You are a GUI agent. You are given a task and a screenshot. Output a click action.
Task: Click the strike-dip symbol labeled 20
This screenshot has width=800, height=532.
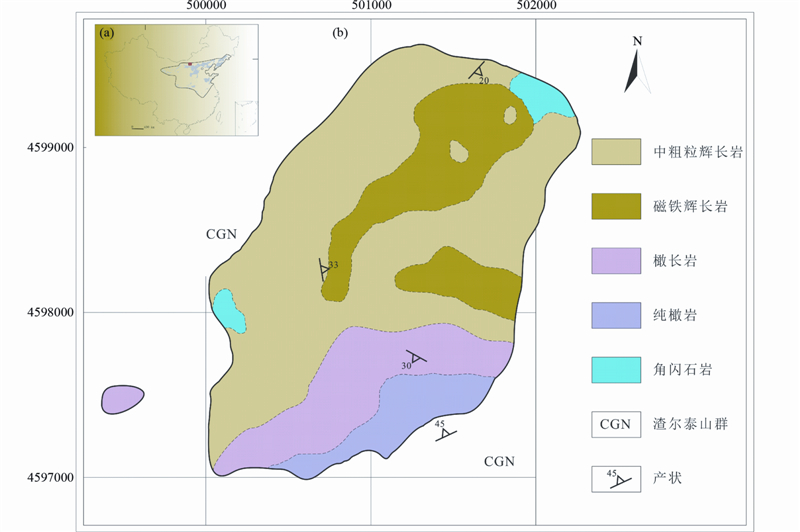click(479, 72)
